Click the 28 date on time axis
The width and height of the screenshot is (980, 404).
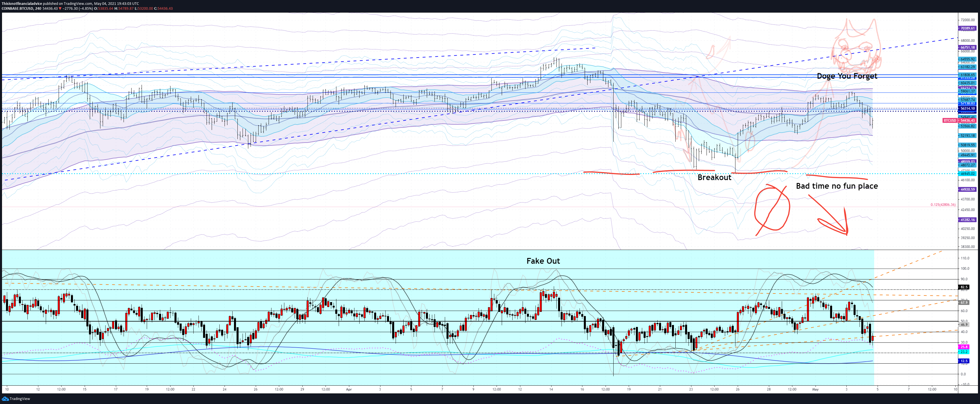click(769, 389)
